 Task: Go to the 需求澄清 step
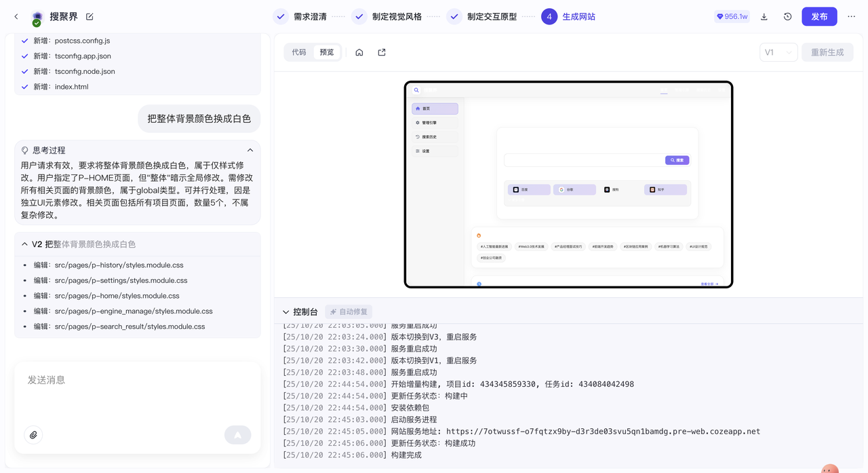tap(301, 16)
